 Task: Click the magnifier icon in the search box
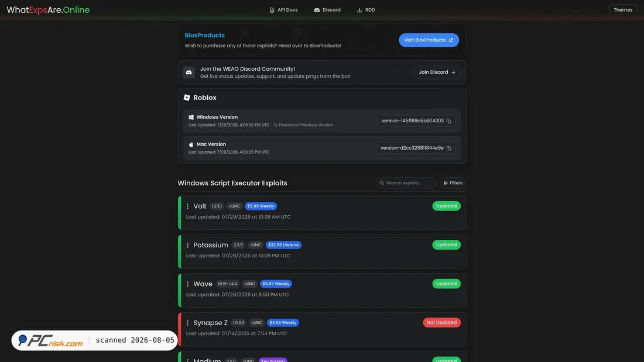pyautogui.click(x=382, y=183)
